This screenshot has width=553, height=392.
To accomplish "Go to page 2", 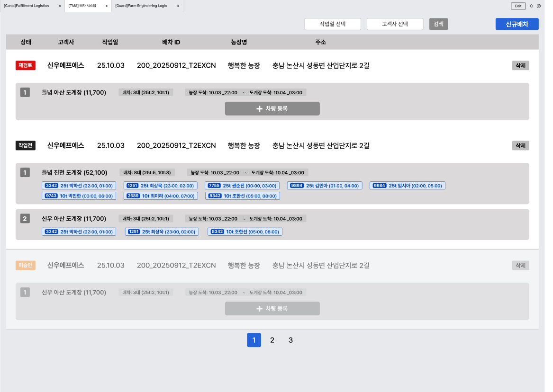I will click(272, 340).
